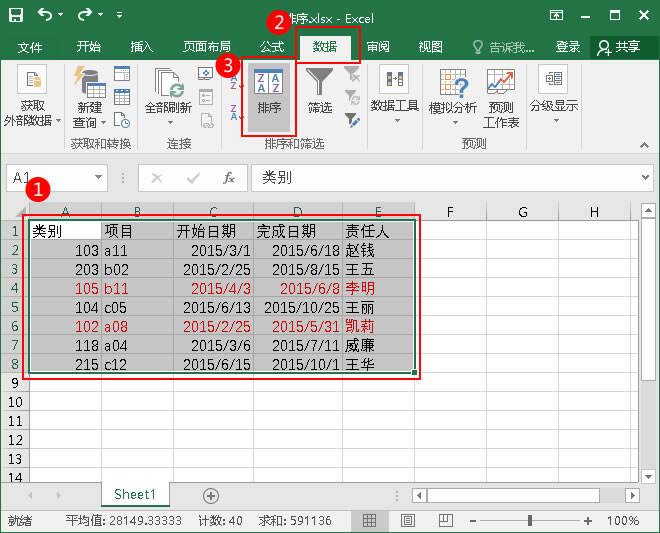Switch to the 视图 tab

click(x=430, y=46)
